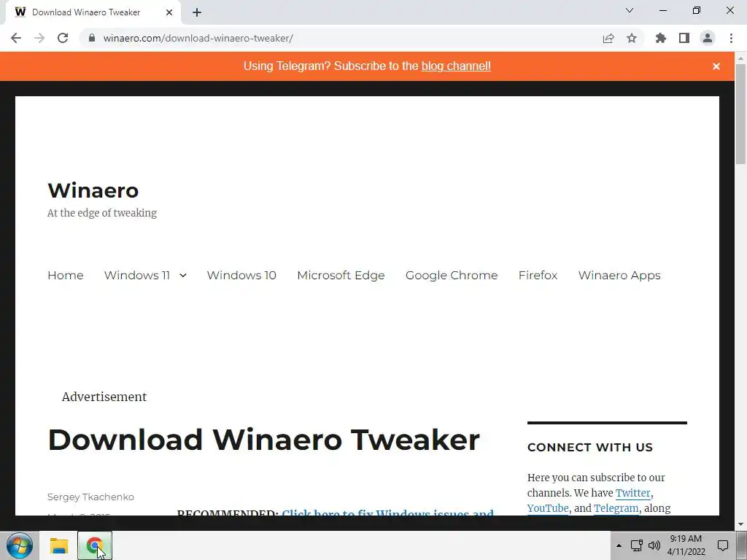Open the Microsoft Edge menu item
747x560 pixels.
click(341, 275)
